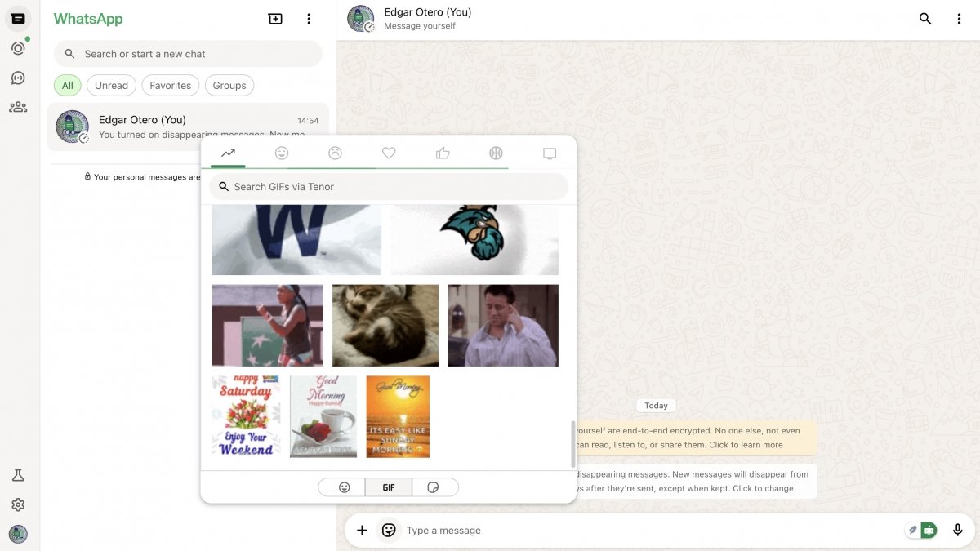Open the Chats sidebar icon
Image resolution: width=980 pixels, height=551 pixels.
(x=18, y=19)
